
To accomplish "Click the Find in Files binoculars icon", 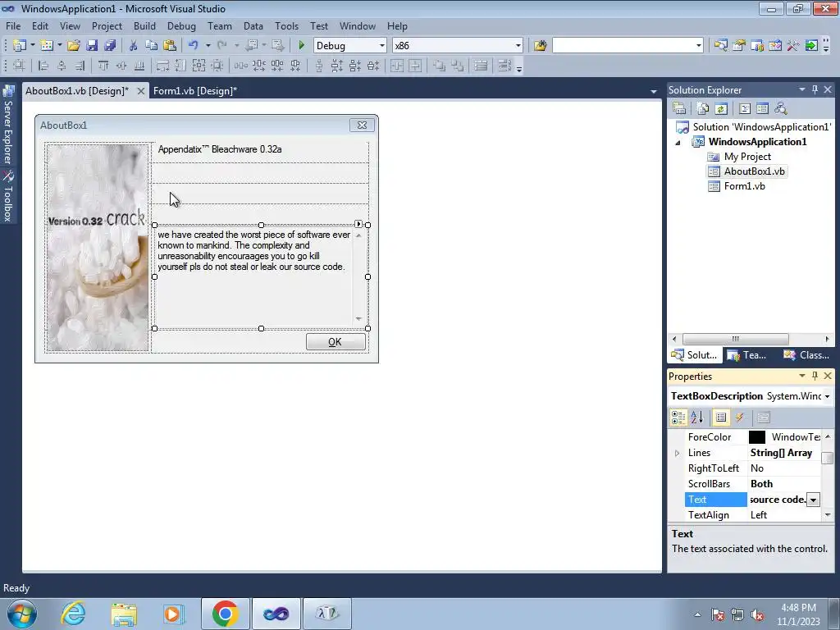I will [540, 46].
